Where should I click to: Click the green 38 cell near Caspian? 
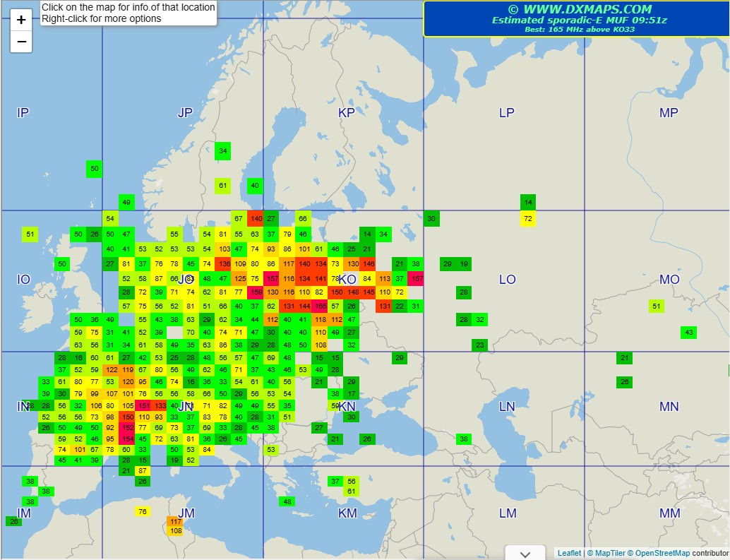pyautogui.click(x=464, y=439)
